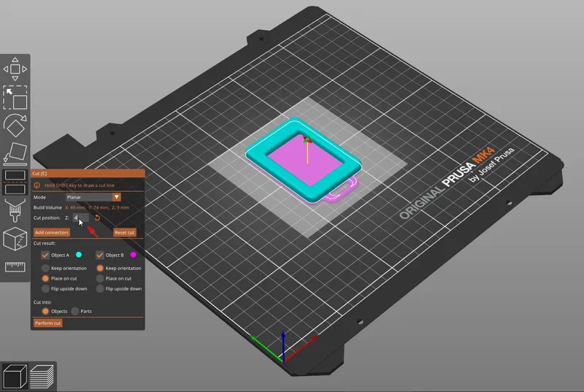Click the Add connectors button

tap(52, 232)
